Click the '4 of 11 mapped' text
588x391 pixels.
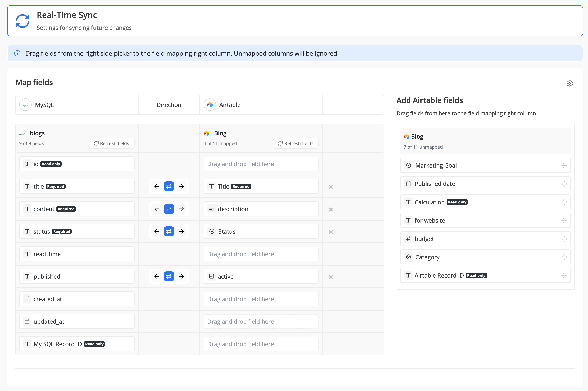point(220,143)
